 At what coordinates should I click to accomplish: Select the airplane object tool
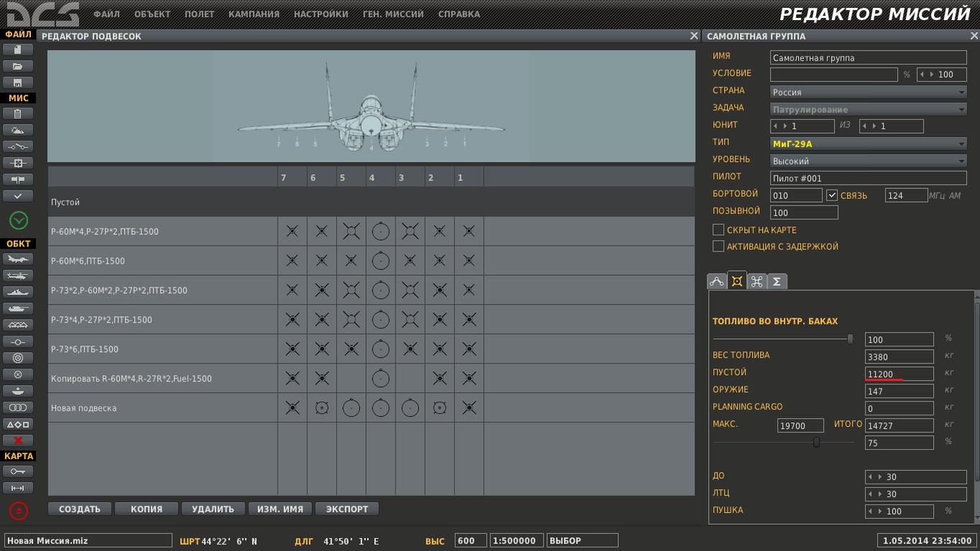coord(18,259)
